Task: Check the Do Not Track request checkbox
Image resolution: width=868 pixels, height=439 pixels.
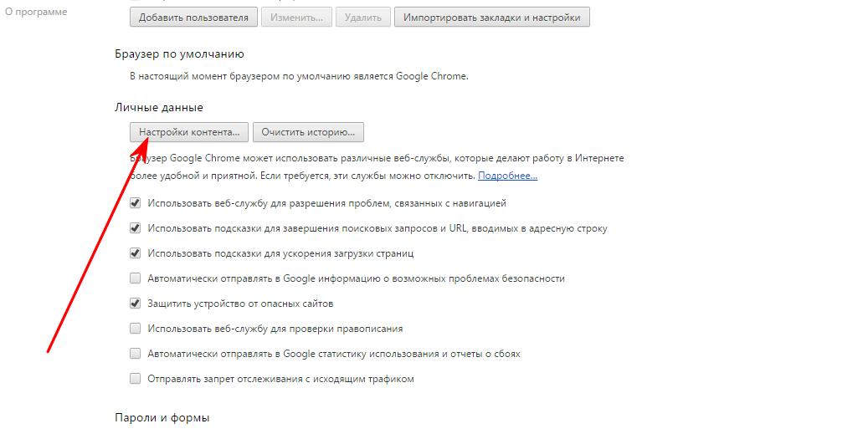Action: coord(135,379)
